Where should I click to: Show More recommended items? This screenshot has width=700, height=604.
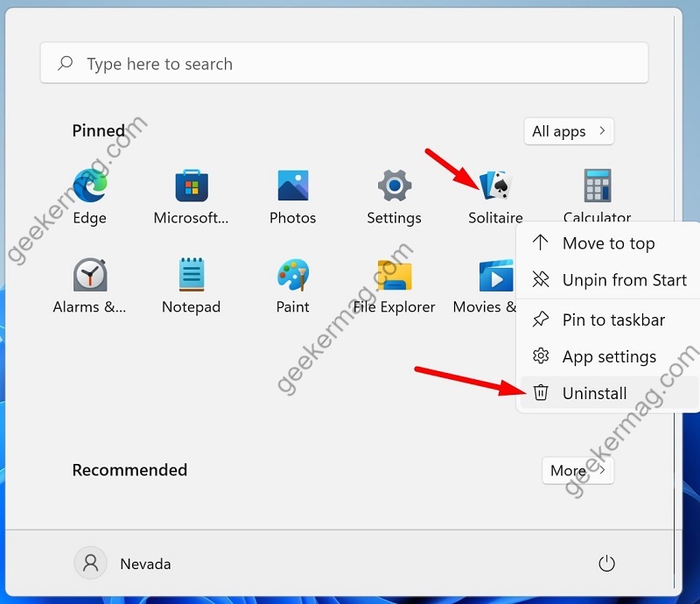(577, 470)
